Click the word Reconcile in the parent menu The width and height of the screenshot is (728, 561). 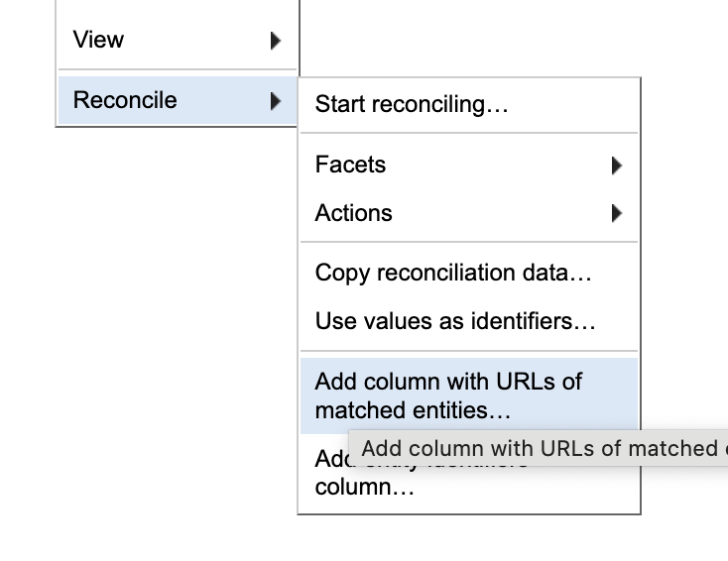125,101
